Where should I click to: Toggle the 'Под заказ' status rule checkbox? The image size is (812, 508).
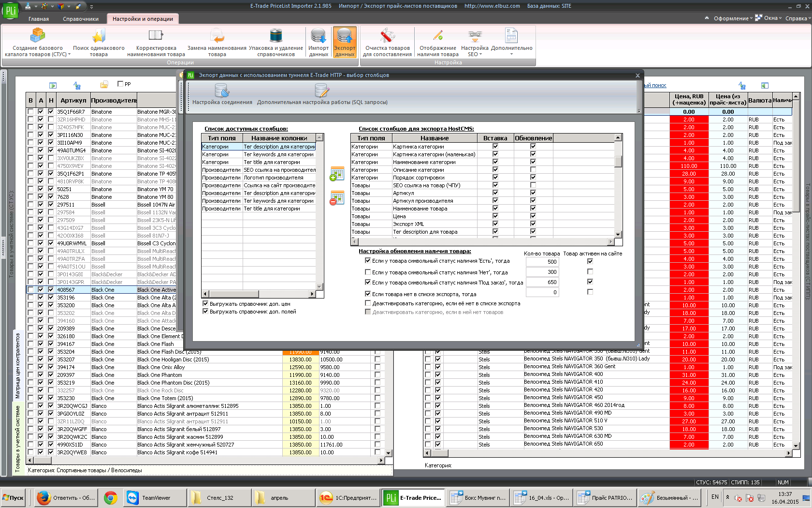point(368,282)
